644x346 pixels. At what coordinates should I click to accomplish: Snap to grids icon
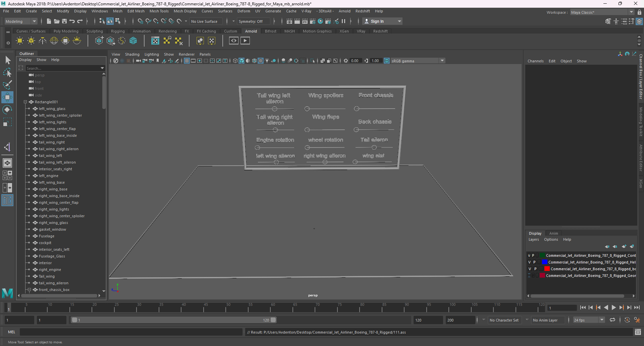[x=140, y=21]
